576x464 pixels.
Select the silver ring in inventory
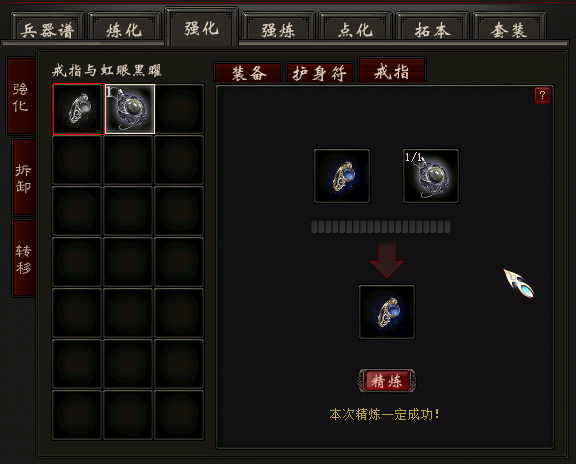(79, 109)
